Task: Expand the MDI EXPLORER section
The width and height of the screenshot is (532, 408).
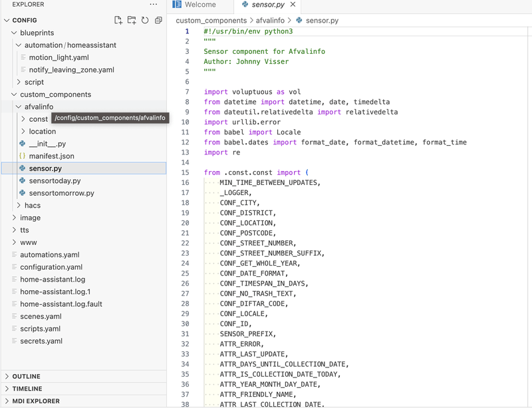Action: click(35, 401)
